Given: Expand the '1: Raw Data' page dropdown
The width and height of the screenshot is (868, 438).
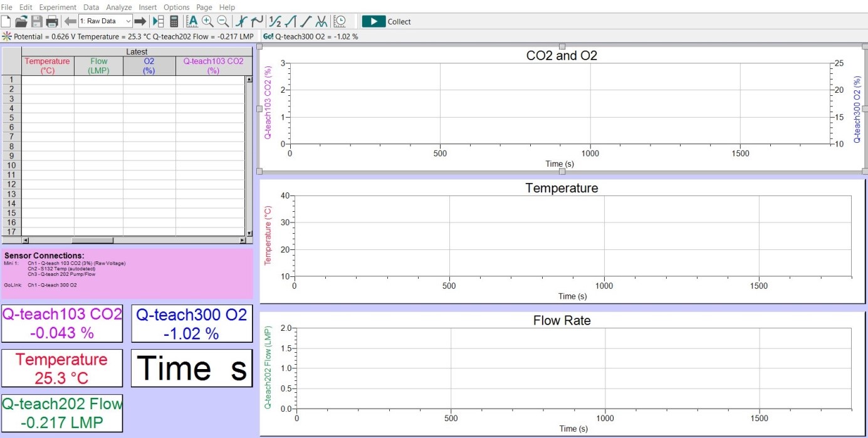Looking at the screenshot, I should (128, 21).
